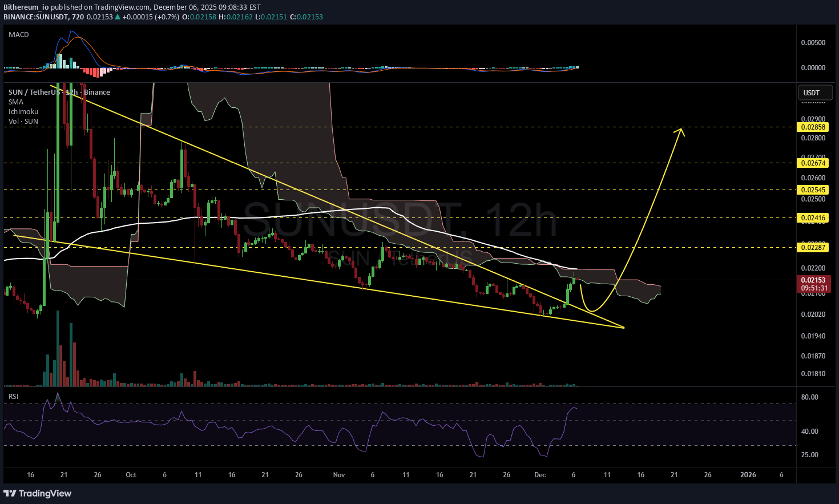This screenshot has height=504, width=839.
Task: Click the red current price 0.02153 label
Action: 813,280
